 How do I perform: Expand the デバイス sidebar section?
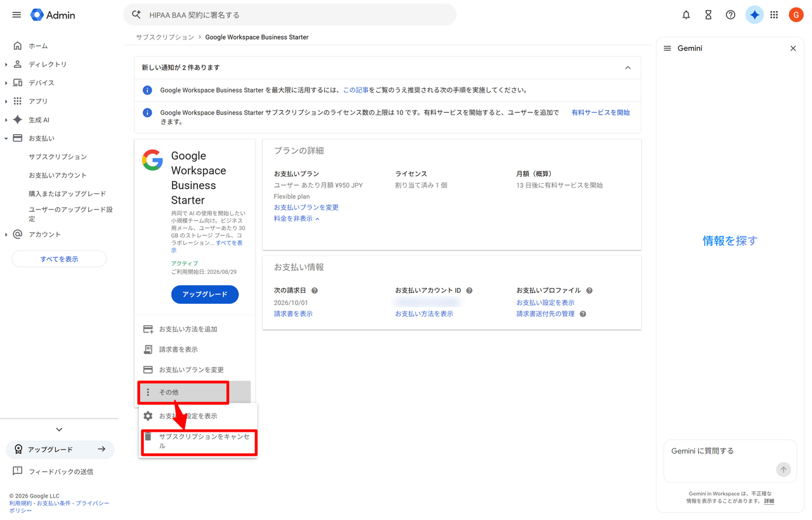tap(6, 83)
